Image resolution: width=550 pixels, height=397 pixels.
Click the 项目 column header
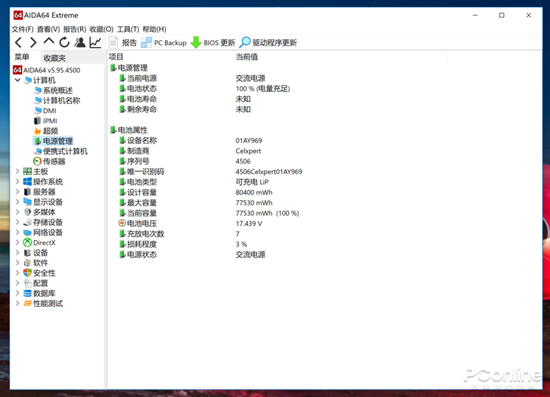point(116,57)
